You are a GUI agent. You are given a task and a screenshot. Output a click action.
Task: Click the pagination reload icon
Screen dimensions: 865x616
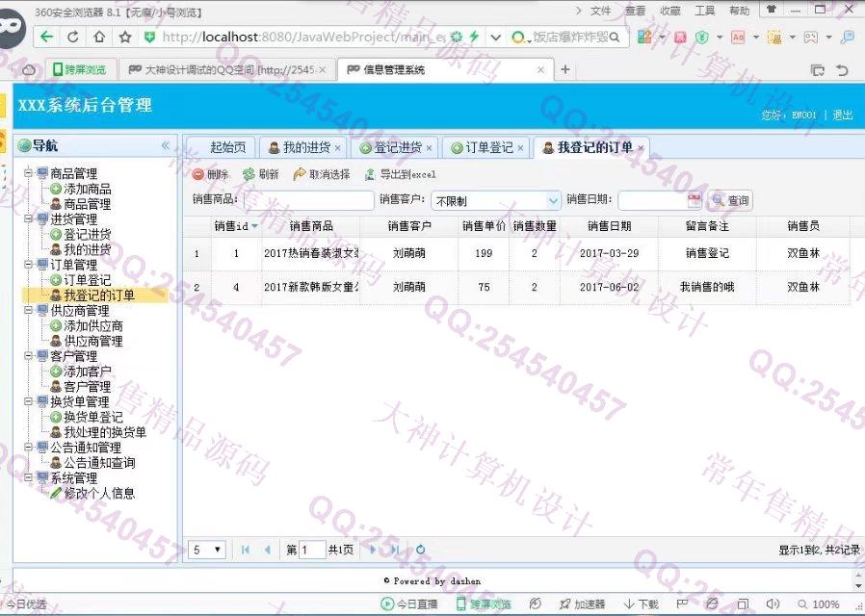coord(420,550)
